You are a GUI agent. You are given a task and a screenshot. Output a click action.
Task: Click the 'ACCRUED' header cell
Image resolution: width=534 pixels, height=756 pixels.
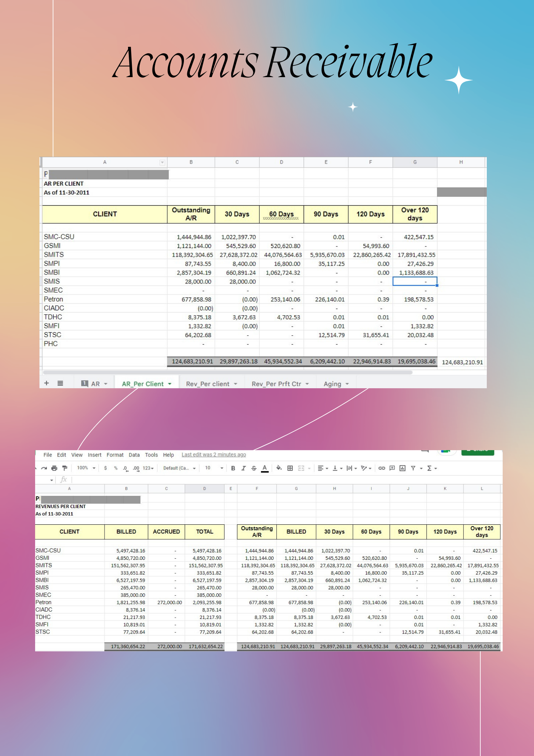tap(166, 531)
